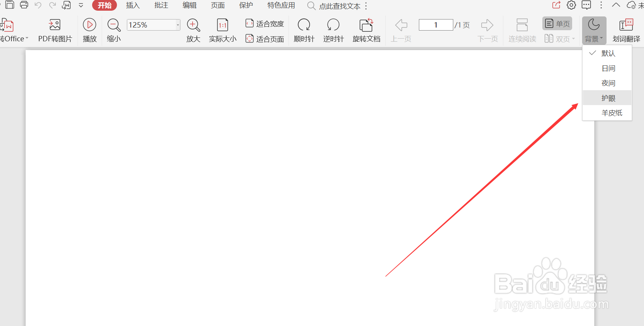Start 播放 slideshow mode
The width and height of the screenshot is (644, 326).
pos(90,31)
